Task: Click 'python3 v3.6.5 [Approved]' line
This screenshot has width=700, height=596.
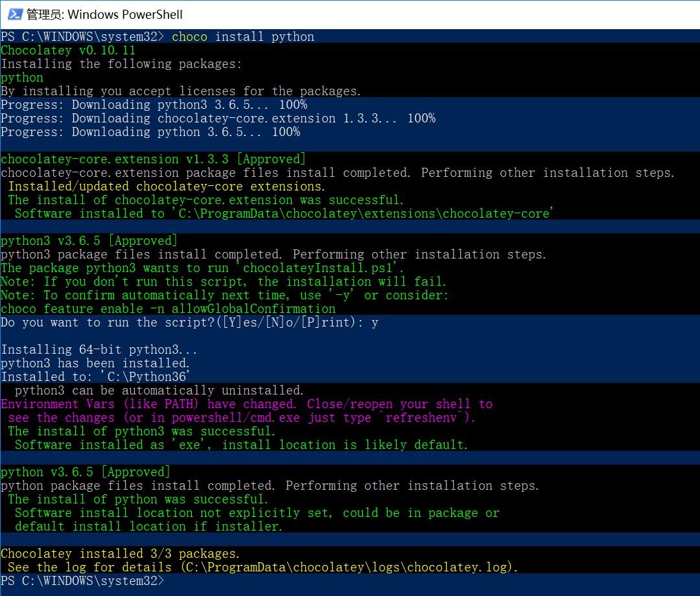Action: tap(89, 241)
